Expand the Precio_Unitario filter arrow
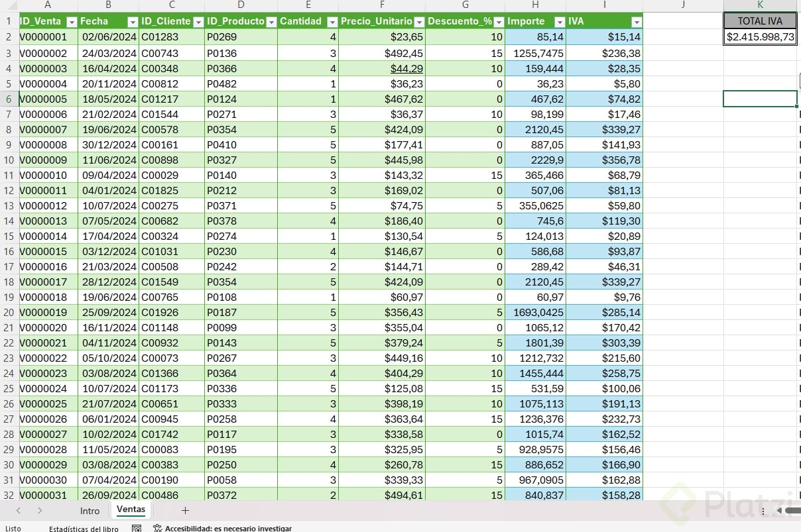801x532 pixels. coord(418,22)
